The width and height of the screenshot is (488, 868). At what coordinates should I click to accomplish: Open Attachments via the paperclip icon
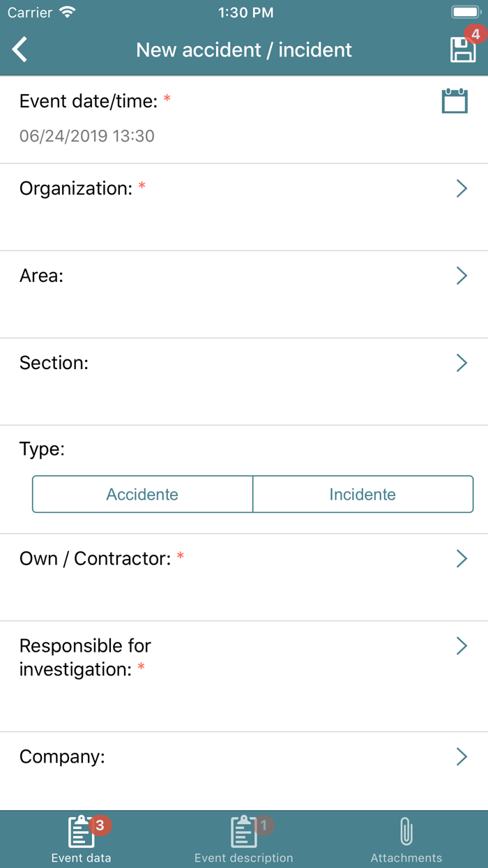click(x=406, y=830)
